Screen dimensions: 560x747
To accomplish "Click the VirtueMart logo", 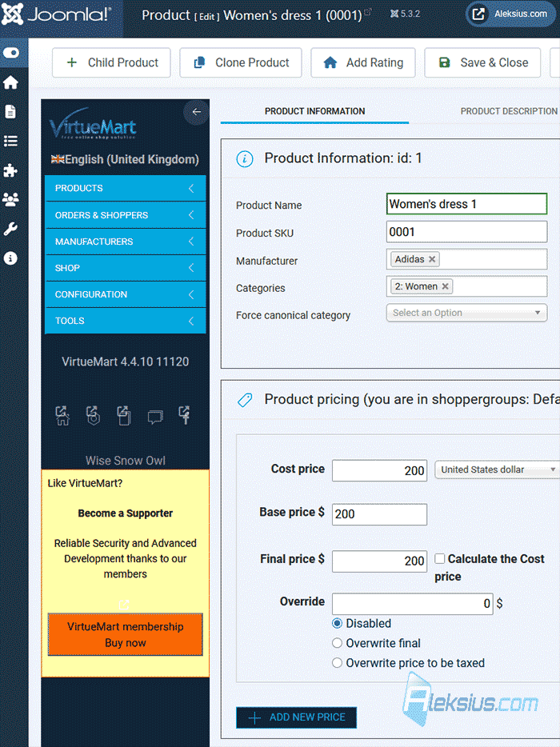I will pyautogui.click(x=93, y=124).
